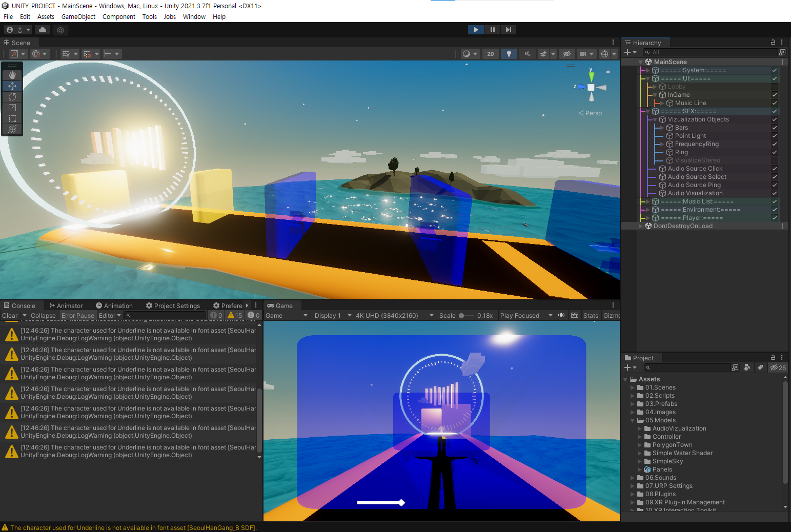Toggle Game view keyboard shortcuts icon
791x532 pixels.
pyautogui.click(x=575, y=315)
